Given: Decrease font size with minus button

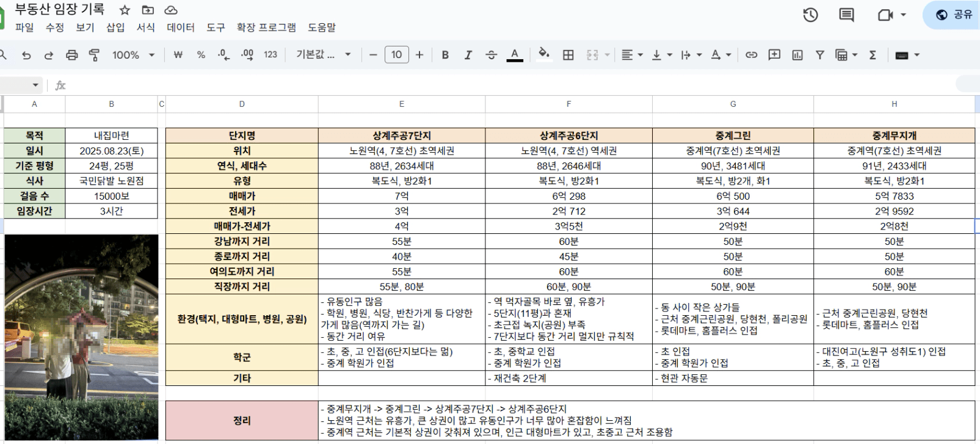Looking at the screenshot, I should tap(373, 55).
